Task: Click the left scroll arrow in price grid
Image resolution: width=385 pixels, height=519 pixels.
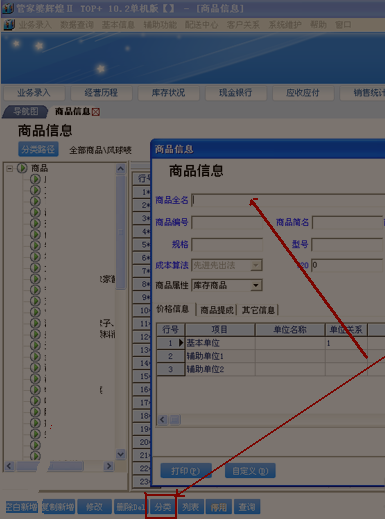Action: pos(162,420)
